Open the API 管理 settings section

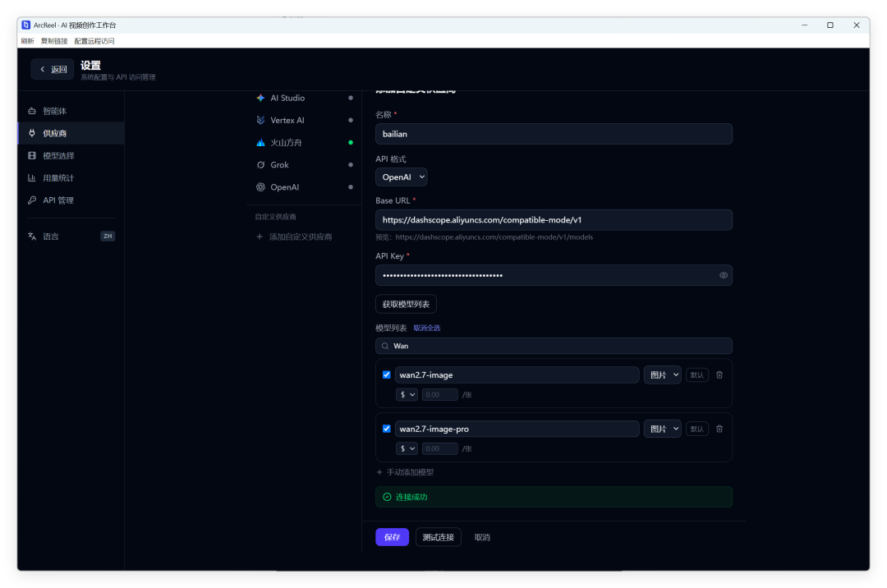pyautogui.click(x=71, y=200)
